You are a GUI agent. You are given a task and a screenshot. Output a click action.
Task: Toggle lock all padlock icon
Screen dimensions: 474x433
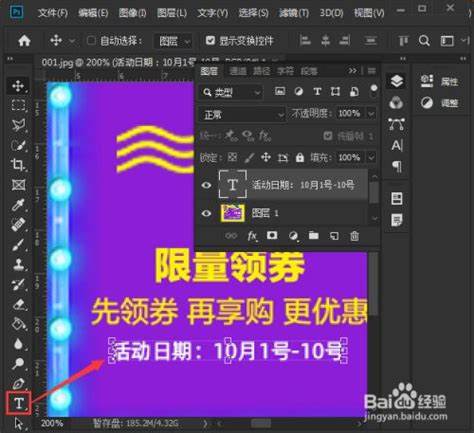300,157
